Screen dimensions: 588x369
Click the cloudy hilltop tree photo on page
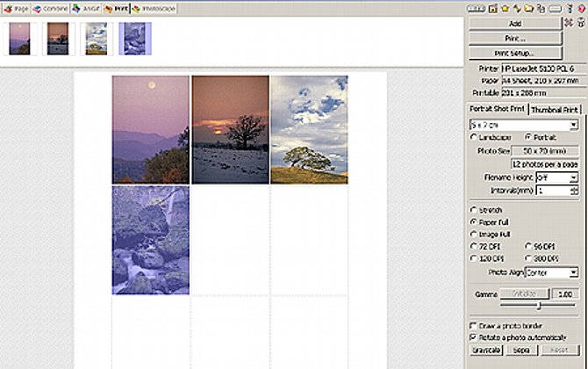coord(309,130)
